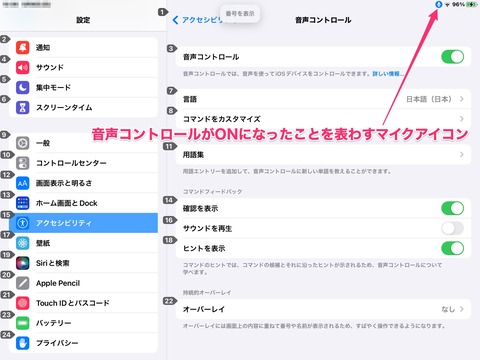The width and height of the screenshot is (480, 360).
Task: Tap 日本語（日本）language value
Action: [x=429, y=99]
